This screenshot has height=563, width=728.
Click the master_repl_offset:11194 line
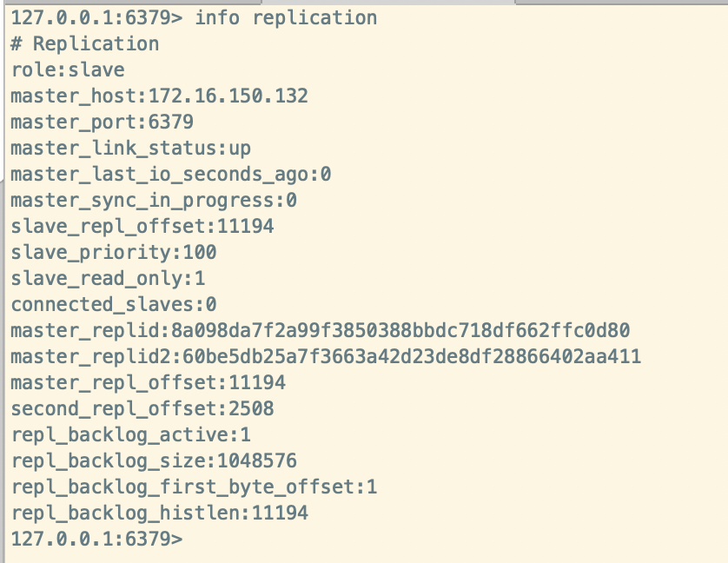[x=148, y=382]
